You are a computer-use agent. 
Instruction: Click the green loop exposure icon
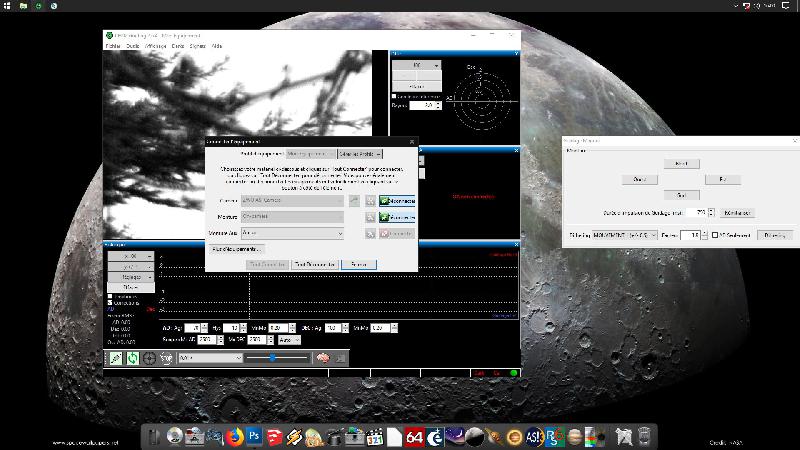click(x=133, y=358)
